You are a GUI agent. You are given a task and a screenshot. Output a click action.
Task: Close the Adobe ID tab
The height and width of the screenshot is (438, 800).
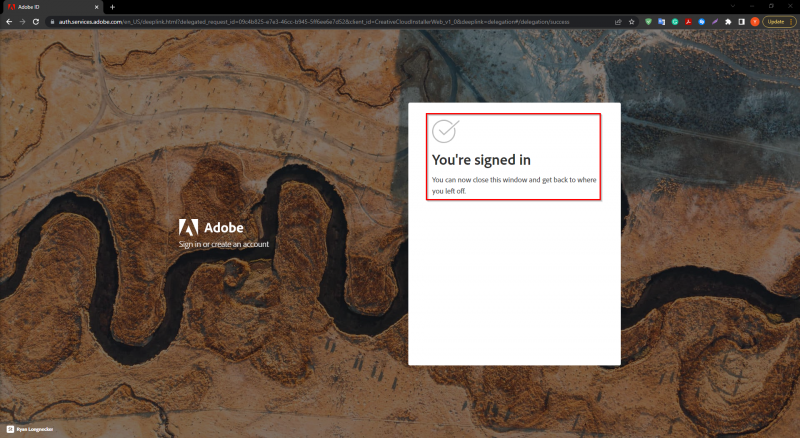tap(96, 7)
